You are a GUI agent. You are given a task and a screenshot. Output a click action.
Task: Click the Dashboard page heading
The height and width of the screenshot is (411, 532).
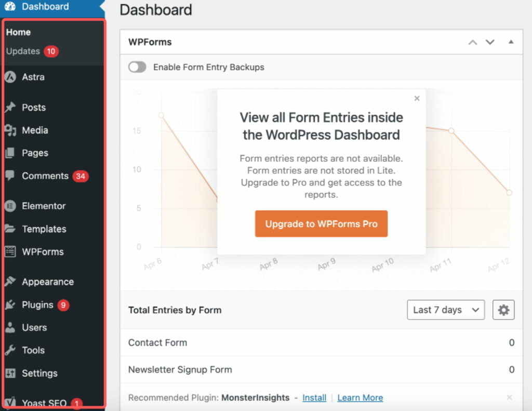point(156,9)
